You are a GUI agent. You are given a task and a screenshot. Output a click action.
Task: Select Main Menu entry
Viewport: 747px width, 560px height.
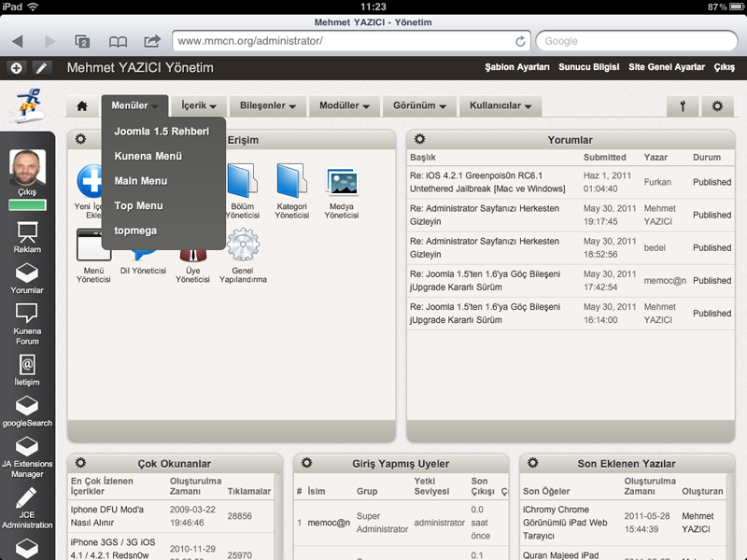tap(141, 181)
